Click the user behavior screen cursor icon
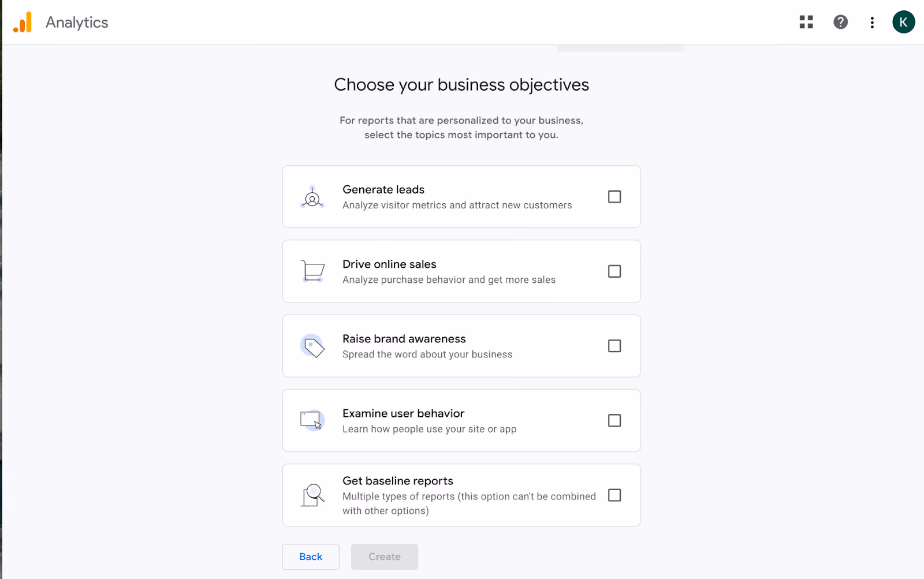 [312, 420]
